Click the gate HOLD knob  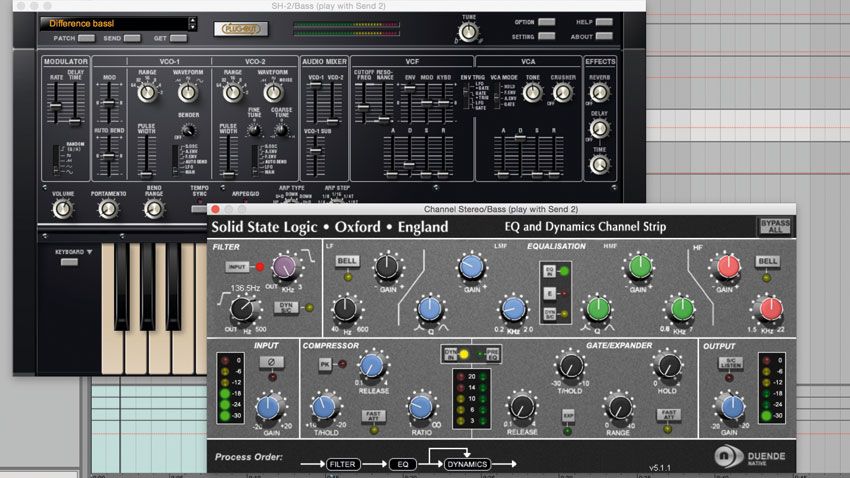[x=668, y=366]
